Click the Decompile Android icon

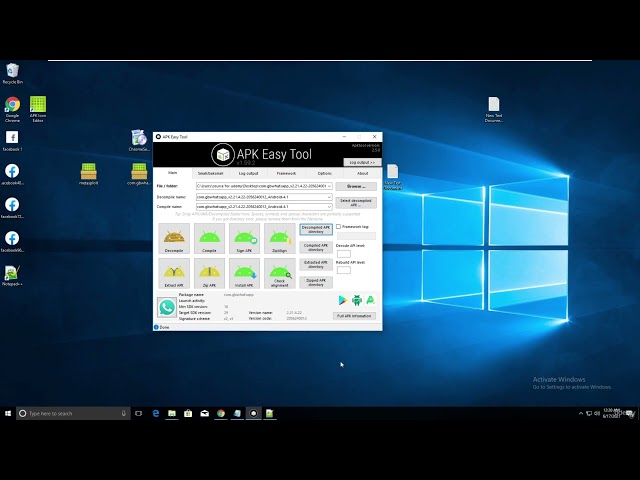(x=174, y=238)
